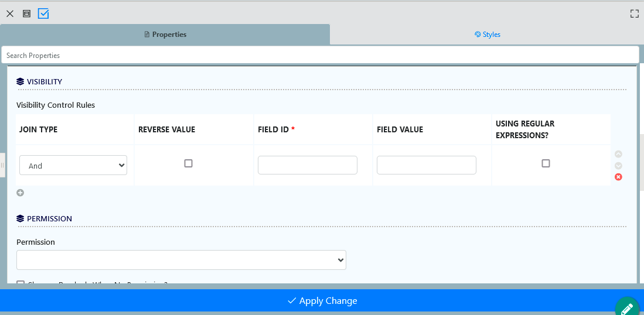Image resolution: width=644 pixels, height=315 pixels.
Task: Close the properties editor with the X icon
Action: pyautogui.click(x=10, y=13)
